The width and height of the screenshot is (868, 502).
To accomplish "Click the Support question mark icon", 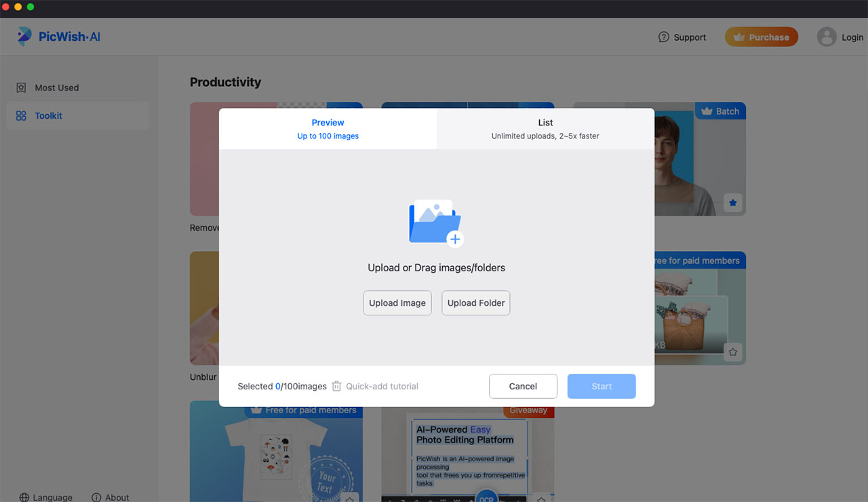I will tap(664, 37).
